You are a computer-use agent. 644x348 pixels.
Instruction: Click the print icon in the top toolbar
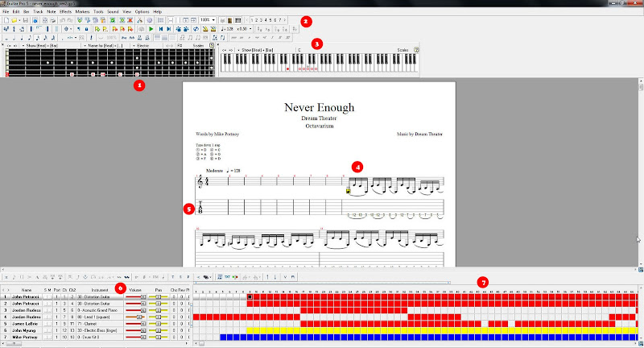52,19
